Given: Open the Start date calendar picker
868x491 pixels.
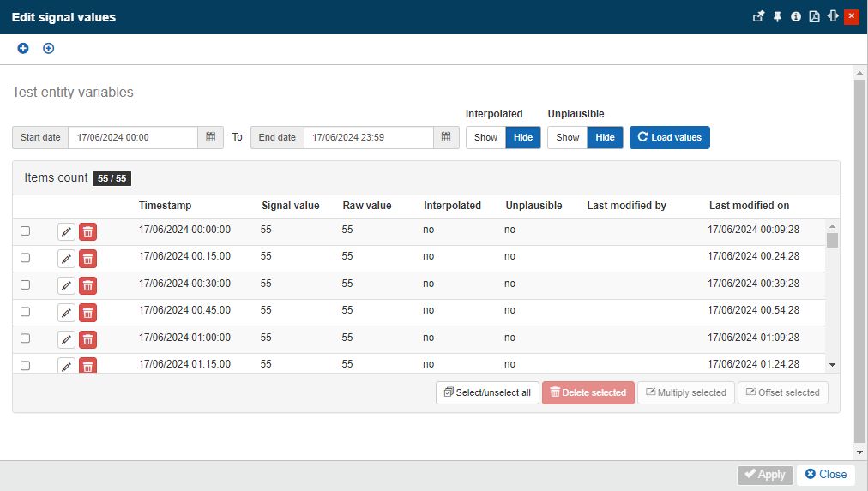Looking at the screenshot, I should [x=210, y=137].
